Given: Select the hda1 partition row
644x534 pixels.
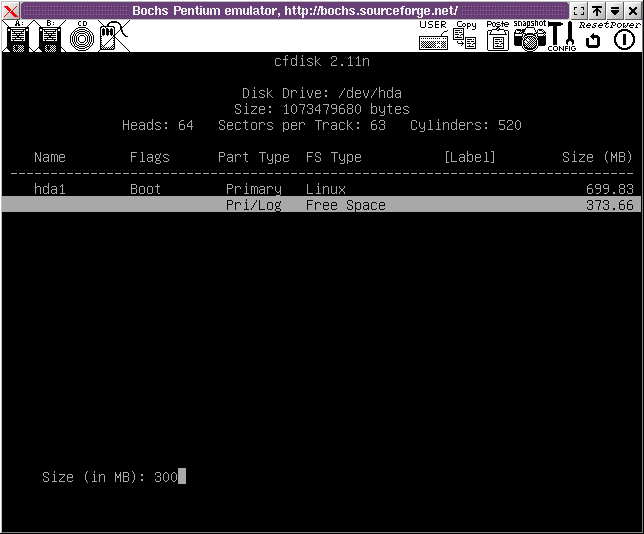Looking at the screenshot, I should tap(321, 189).
